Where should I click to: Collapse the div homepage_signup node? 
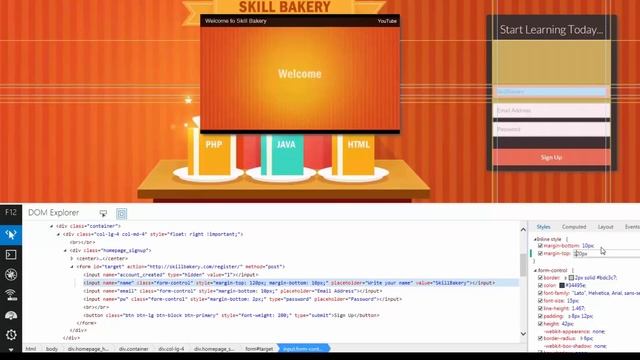(65, 251)
